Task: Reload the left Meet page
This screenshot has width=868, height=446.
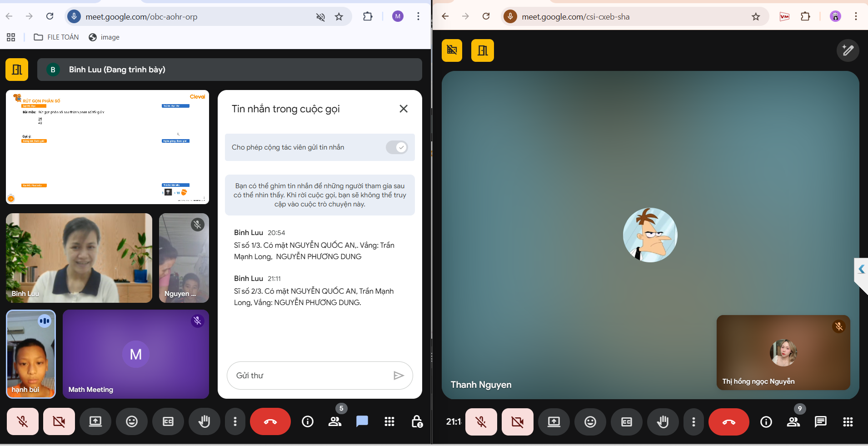Action: click(50, 16)
